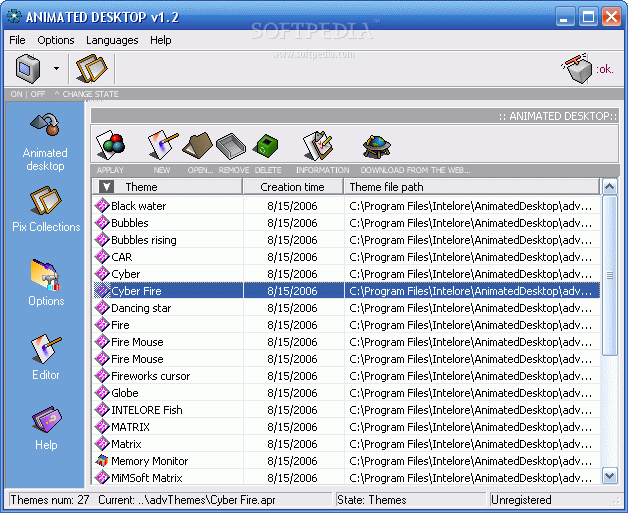
Task: Select the Cyber theme row
Action: coord(346,274)
